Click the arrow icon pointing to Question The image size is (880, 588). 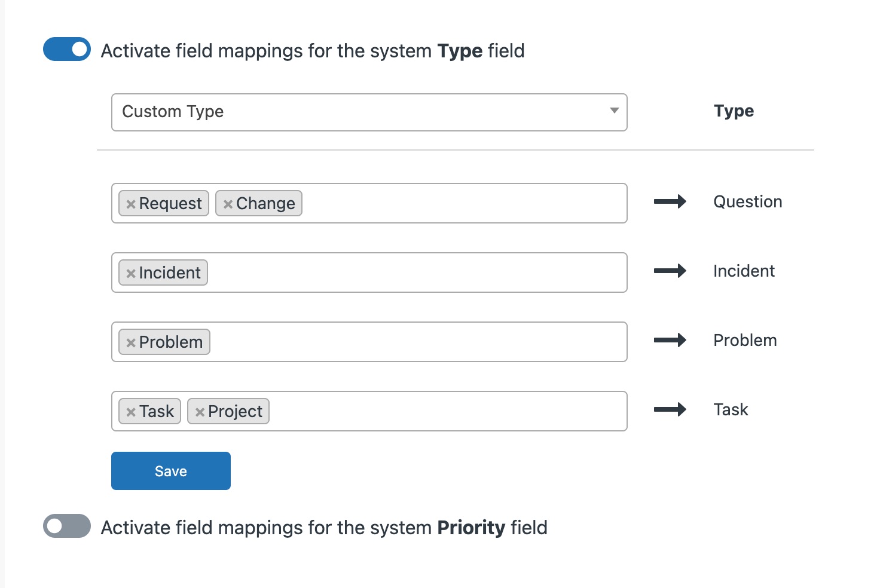tap(671, 202)
